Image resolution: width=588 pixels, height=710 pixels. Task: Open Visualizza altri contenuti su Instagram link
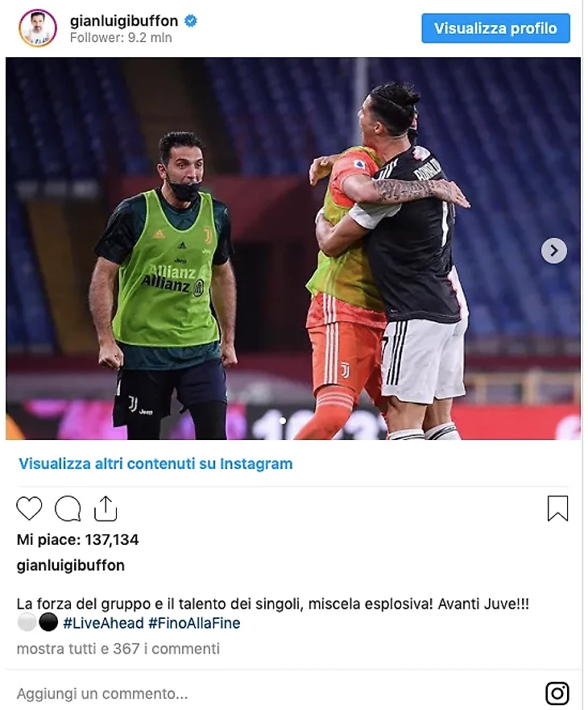[155, 463]
